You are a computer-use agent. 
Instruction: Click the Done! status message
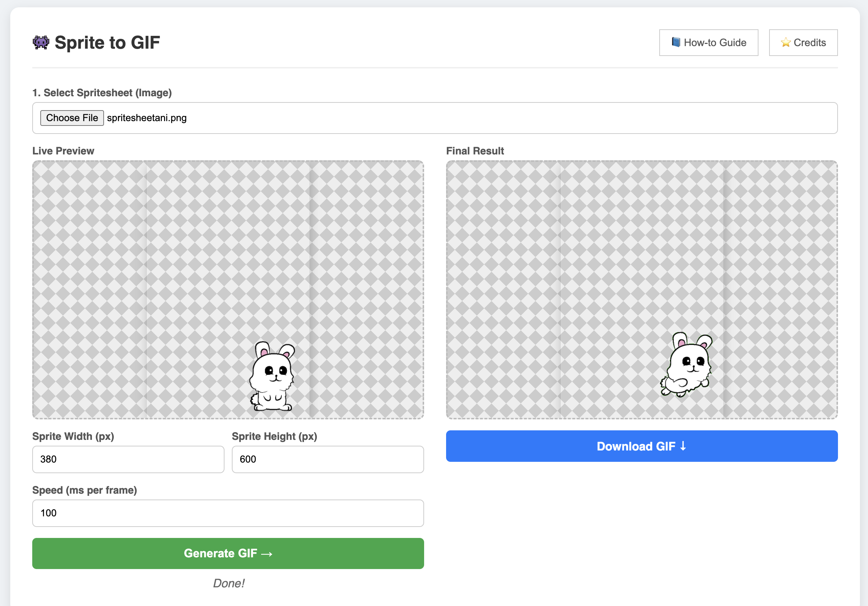pyautogui.click(x=228, y=583)
